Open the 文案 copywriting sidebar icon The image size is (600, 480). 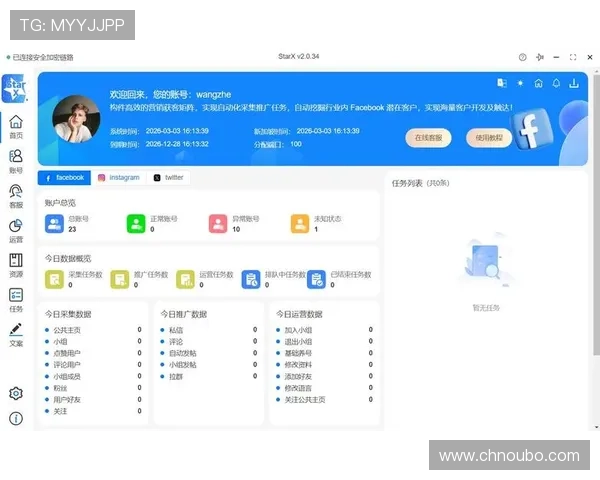(16, 335)
